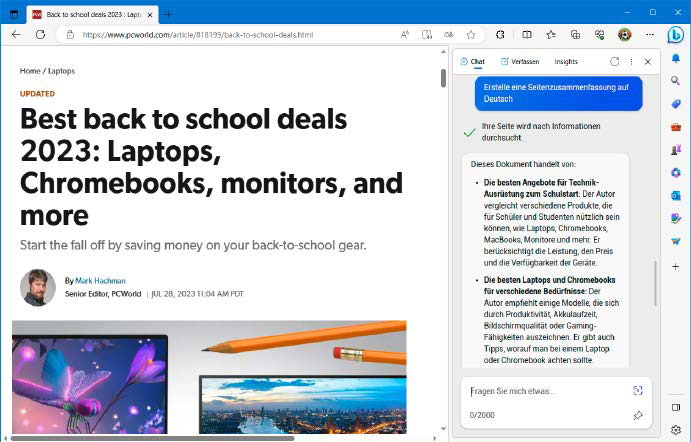Click the article hero image

[x=209, y=377]
